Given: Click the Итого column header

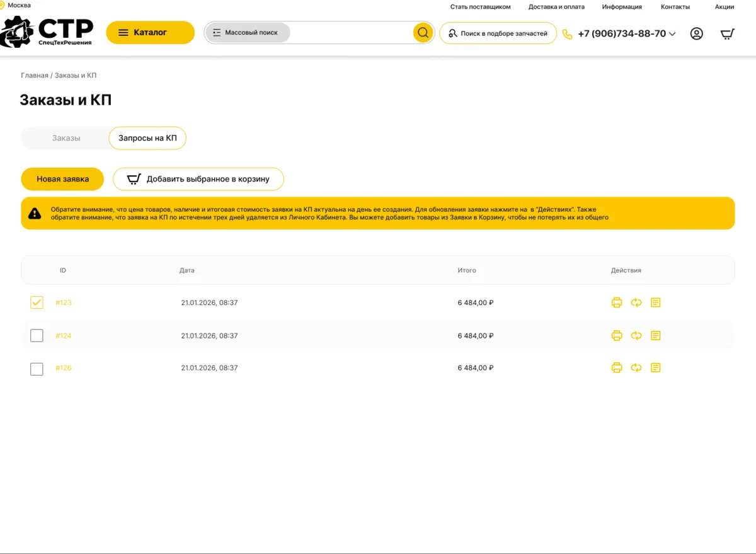Looking at the screenshot, I should pos(467,270).
